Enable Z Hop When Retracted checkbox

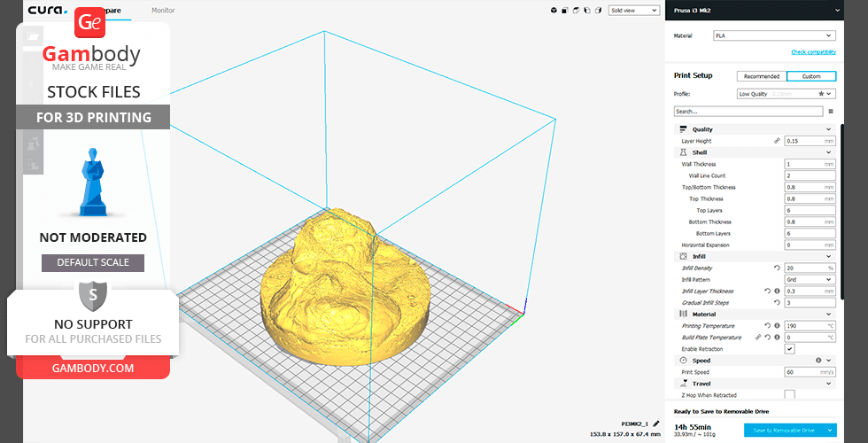pyautogui.click(x=789, y=394)
